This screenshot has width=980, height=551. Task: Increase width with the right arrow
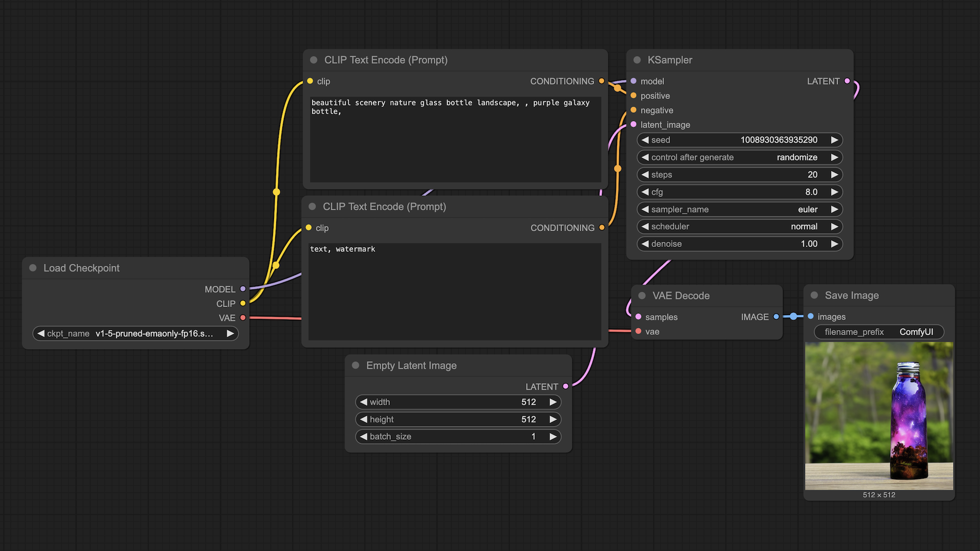pyautogui.click(x=553, y=402)
